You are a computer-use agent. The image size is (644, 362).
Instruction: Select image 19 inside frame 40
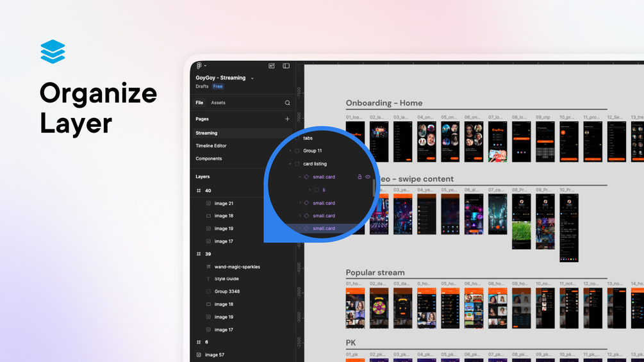224,229
